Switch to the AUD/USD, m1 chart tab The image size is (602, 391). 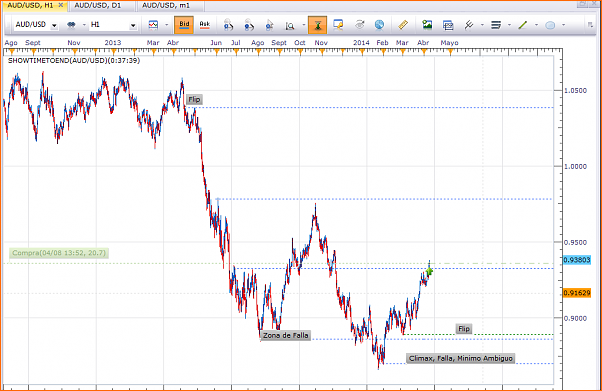click(x=170, y=5)
